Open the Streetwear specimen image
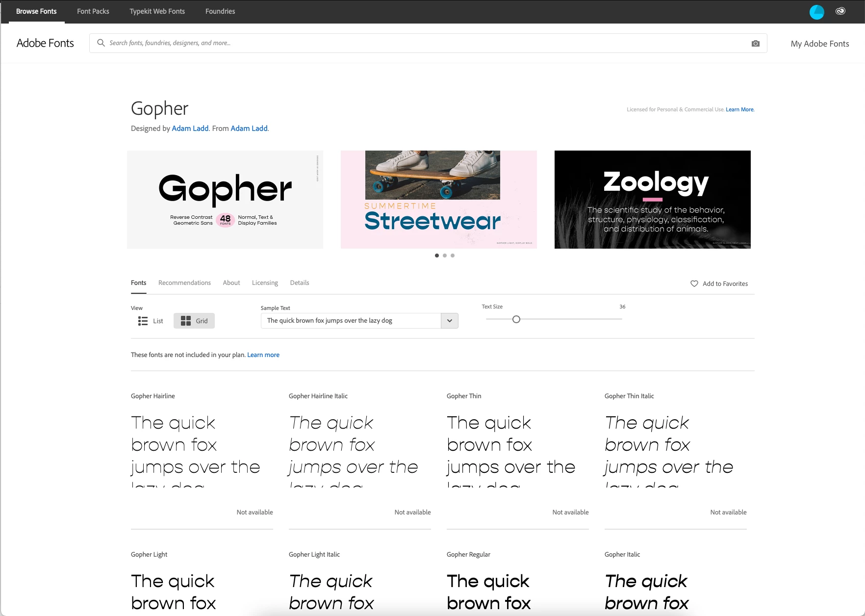865x616 pixels. click(439, 200)
